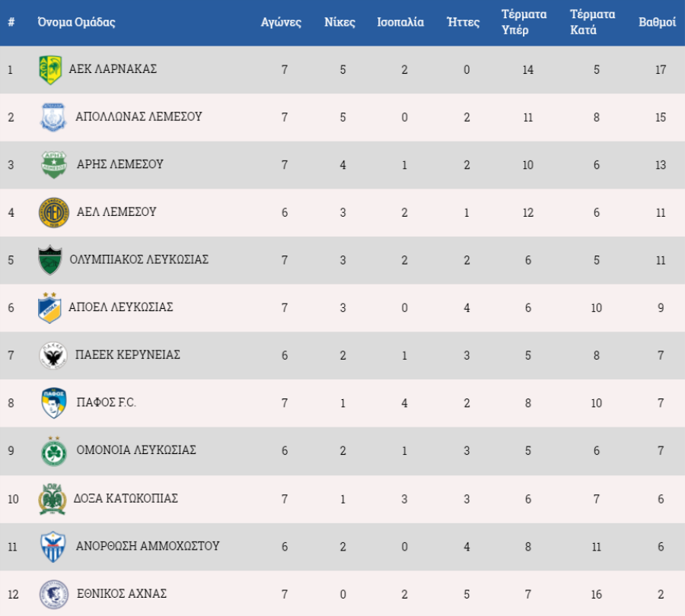Select AEK Larnaca's 0 losses cell
This screenshot has height=616, width=685.
coord(467,70)
